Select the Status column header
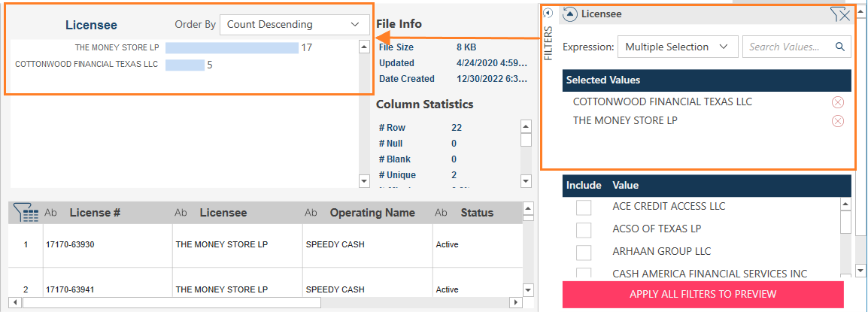The height and width of the screenshot is (312, 868). pos(477,213)
